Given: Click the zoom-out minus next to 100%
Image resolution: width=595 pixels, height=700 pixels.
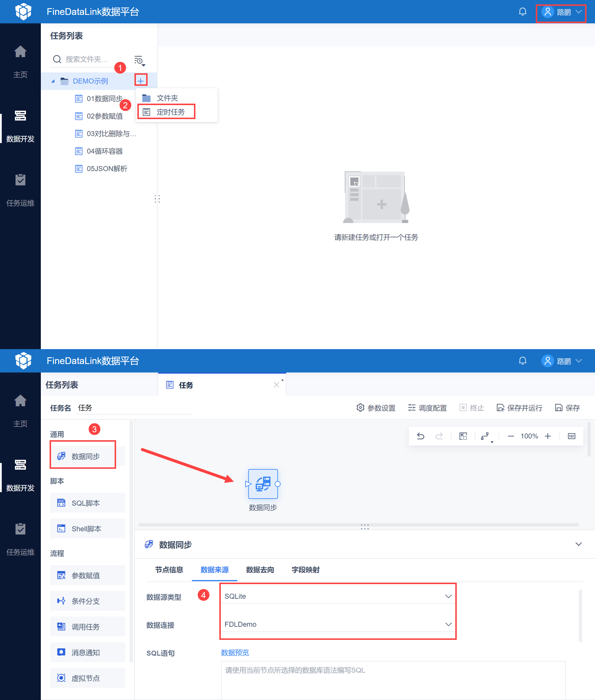Looking at the screenshot, I should [511, 436].
